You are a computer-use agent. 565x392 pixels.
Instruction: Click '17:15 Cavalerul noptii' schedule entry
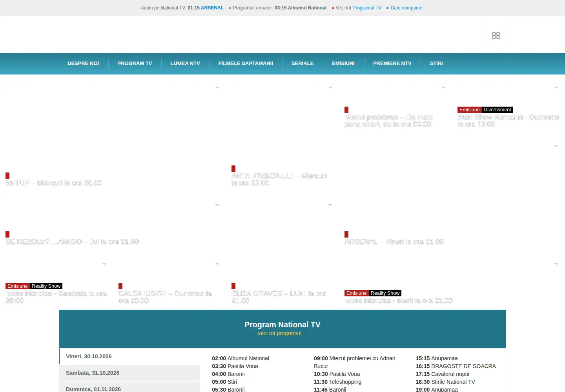443,374
